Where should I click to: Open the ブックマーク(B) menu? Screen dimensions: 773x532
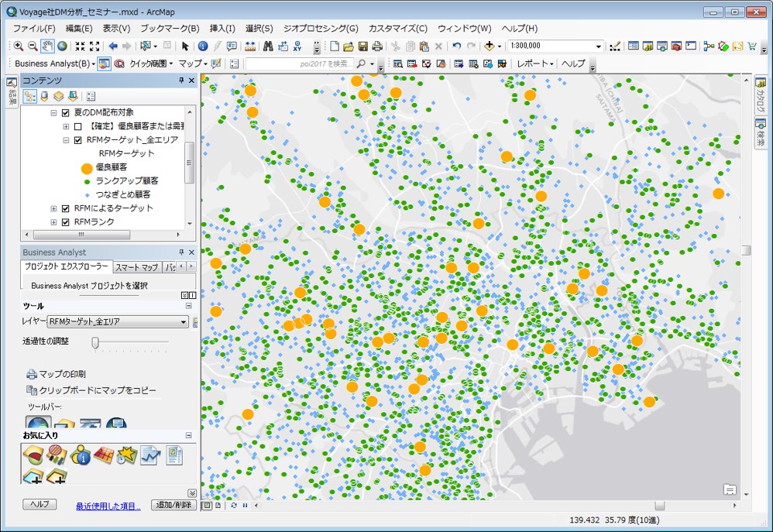[170, 29]
